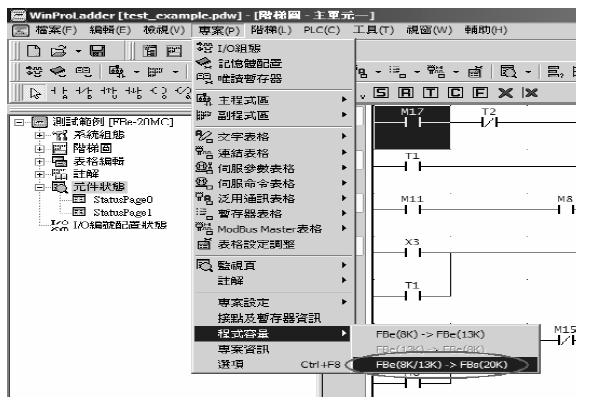Insert a Timer with T icon
The width and height of the screenshot is (603, 407).
click(x=430, y=93)
